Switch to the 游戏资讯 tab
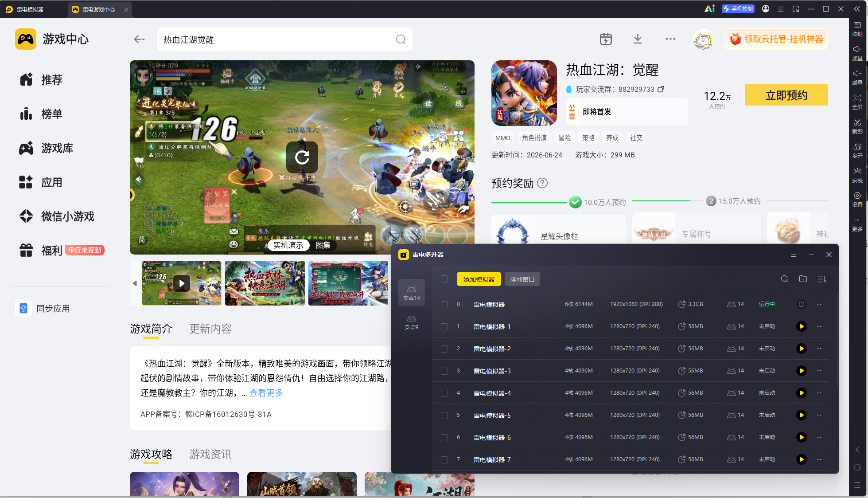 (x=210, y=454)
